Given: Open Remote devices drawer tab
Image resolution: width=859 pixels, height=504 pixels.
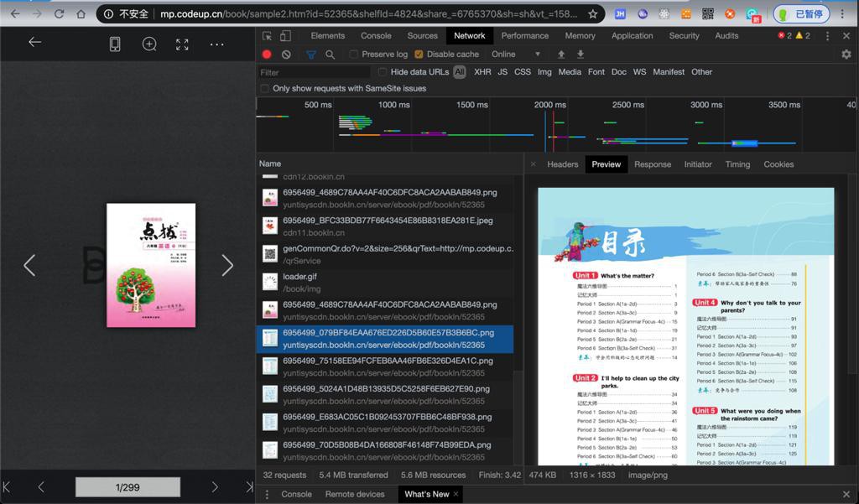Looking at the screenshot, I should click(355, 494).
